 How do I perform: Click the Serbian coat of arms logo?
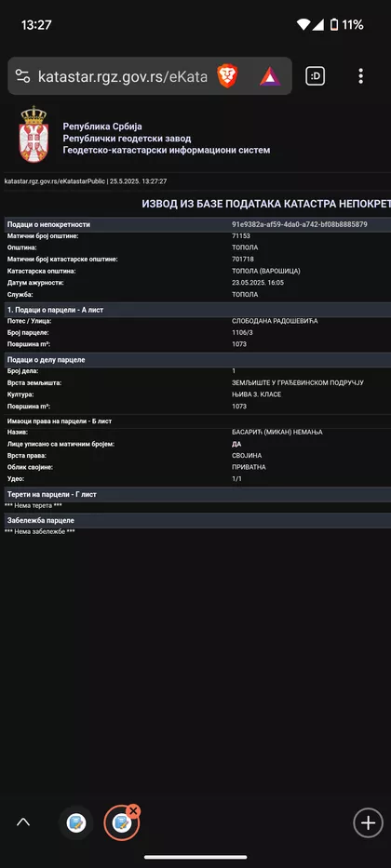34,135
